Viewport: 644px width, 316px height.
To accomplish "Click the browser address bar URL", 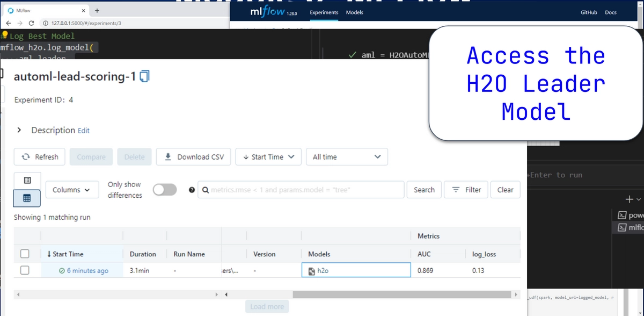I will [x=87, y=23].
